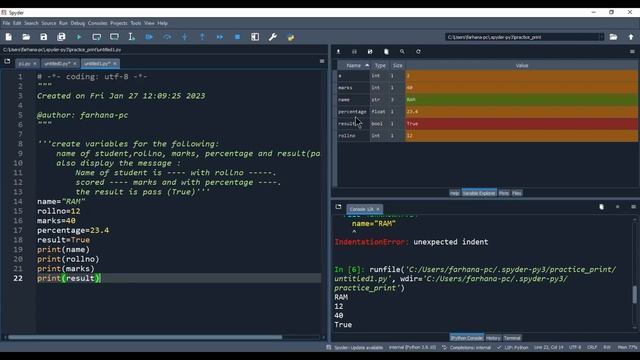Save the current file
Screen dimensions: 640x360
44,37
